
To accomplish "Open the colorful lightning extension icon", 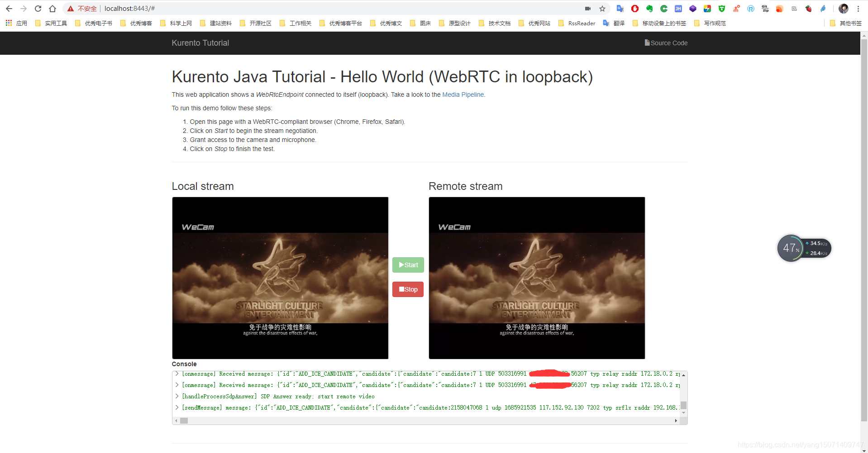I will (x=707, y=9).
